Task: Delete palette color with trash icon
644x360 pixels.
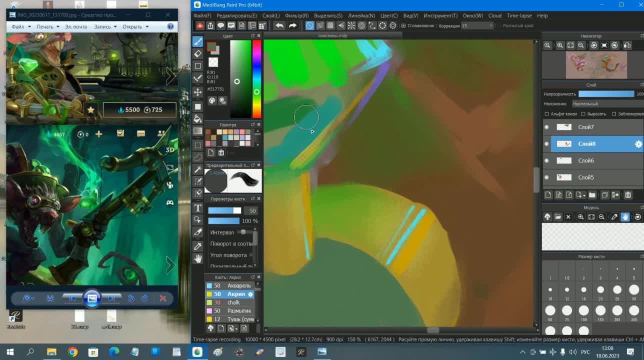Action: pyautogui.click(x=221, y=152)
